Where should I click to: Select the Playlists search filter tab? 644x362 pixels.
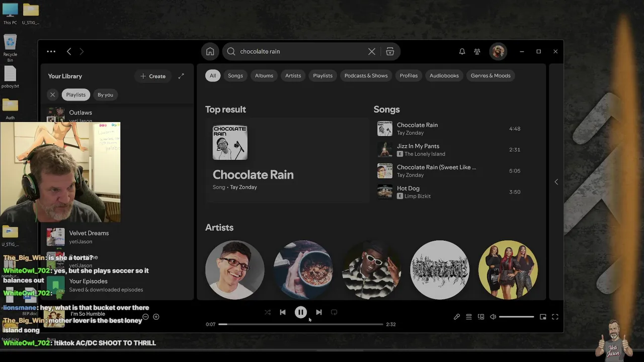pos(323,75)
